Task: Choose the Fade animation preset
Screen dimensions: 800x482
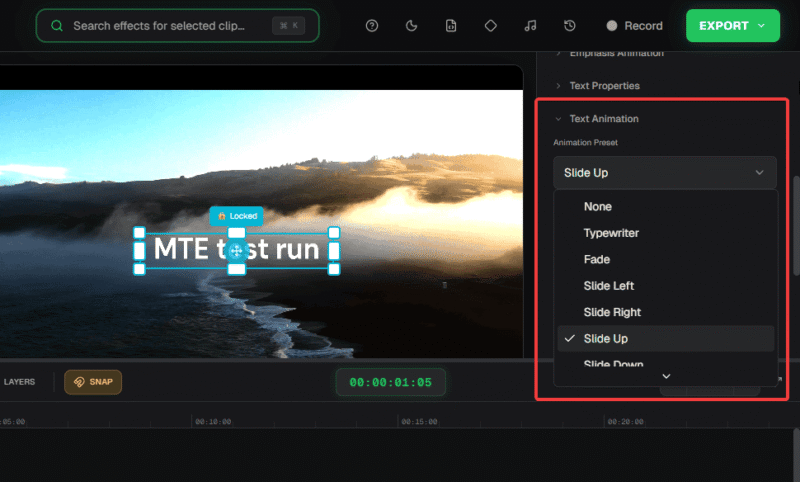Action: pos(597,259)
